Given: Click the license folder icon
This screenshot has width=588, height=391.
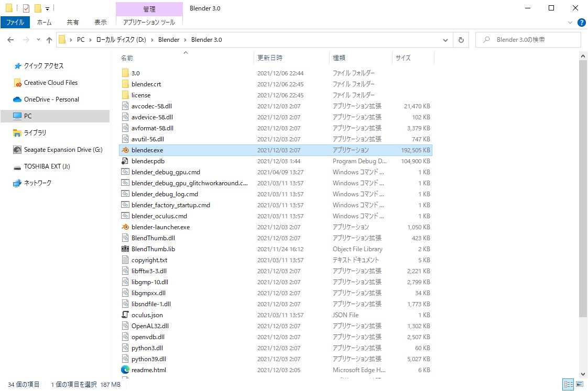Looking at the screenshot, I should [x=125, y=95].
